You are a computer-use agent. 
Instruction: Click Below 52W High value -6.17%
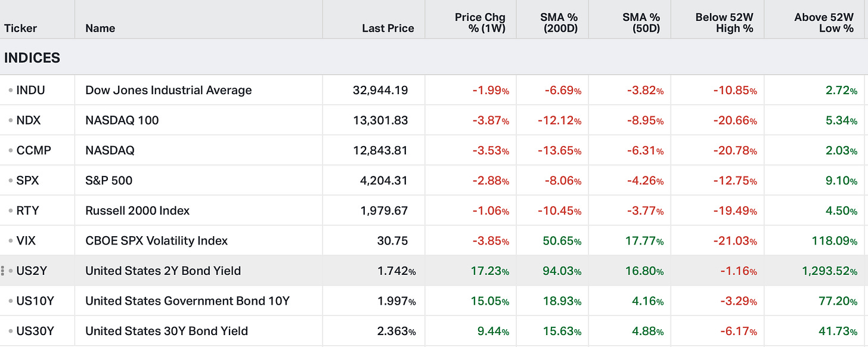pyautogui.click(x=738, y=331)
